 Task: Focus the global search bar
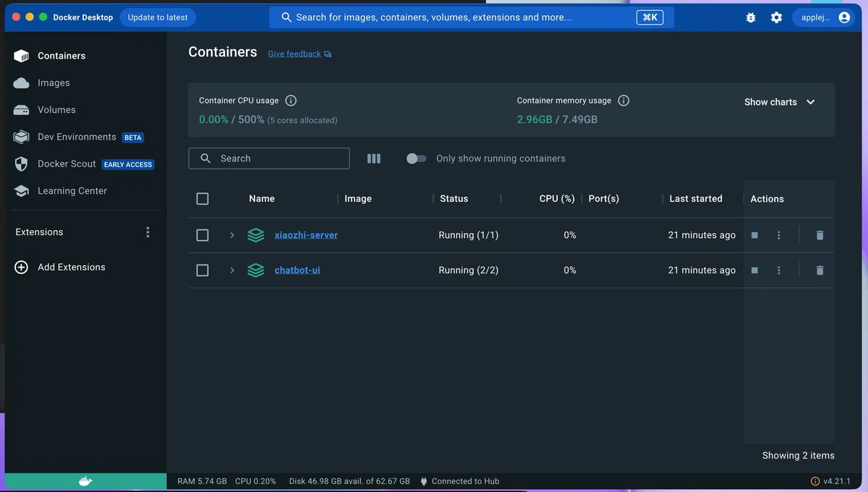coord(472,17)
